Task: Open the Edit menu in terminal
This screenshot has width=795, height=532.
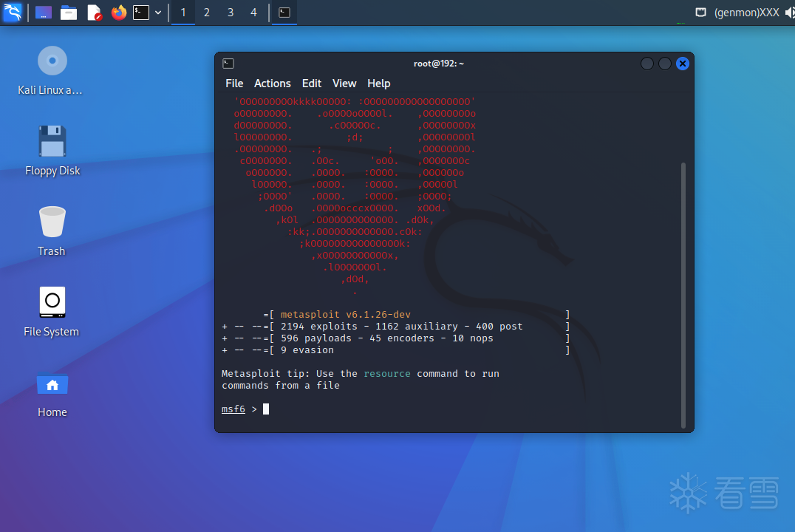Action: (x=311, y=83)
